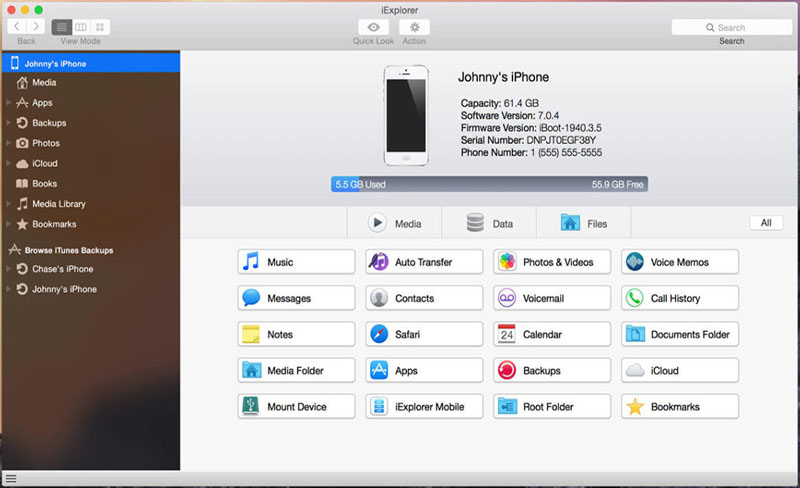Open the iCloud tile in main grid
The height and width of the screenshot is (488, 800).
[680, 371]
